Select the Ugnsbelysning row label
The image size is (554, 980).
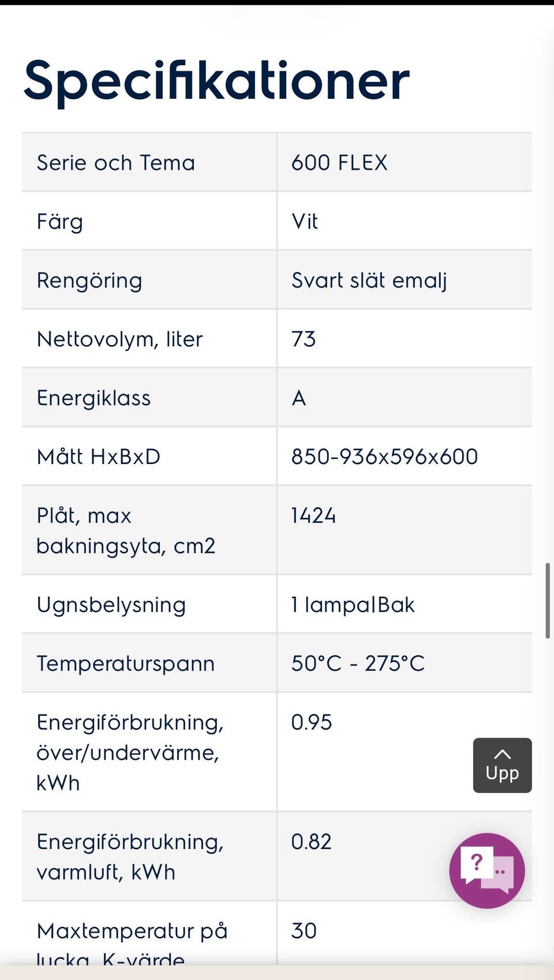[x=111, y=605]
